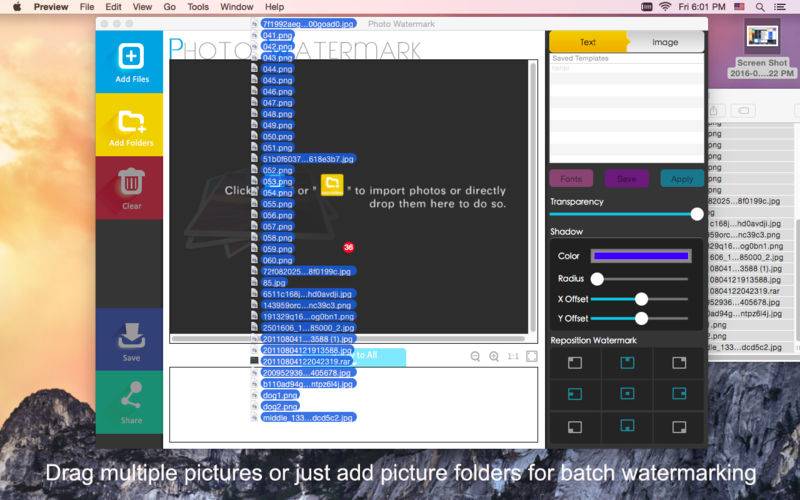Click the purple Save template button
Viewport: 800px width, 500px height.
[627, 179]
